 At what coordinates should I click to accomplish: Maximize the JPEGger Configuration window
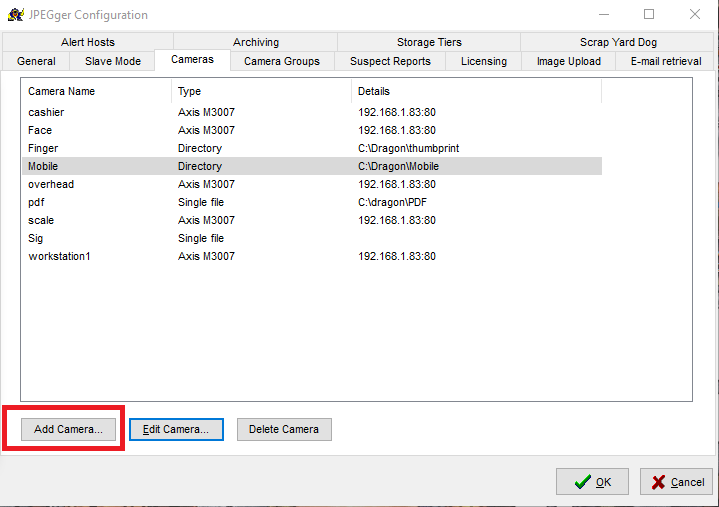649,15
